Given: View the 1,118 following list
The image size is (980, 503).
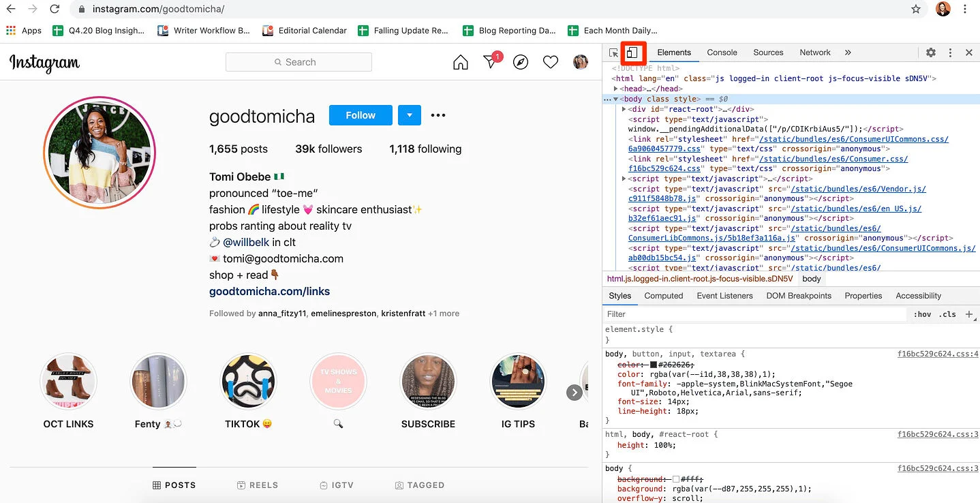Looking at the screenshot, I should point(425,149).
